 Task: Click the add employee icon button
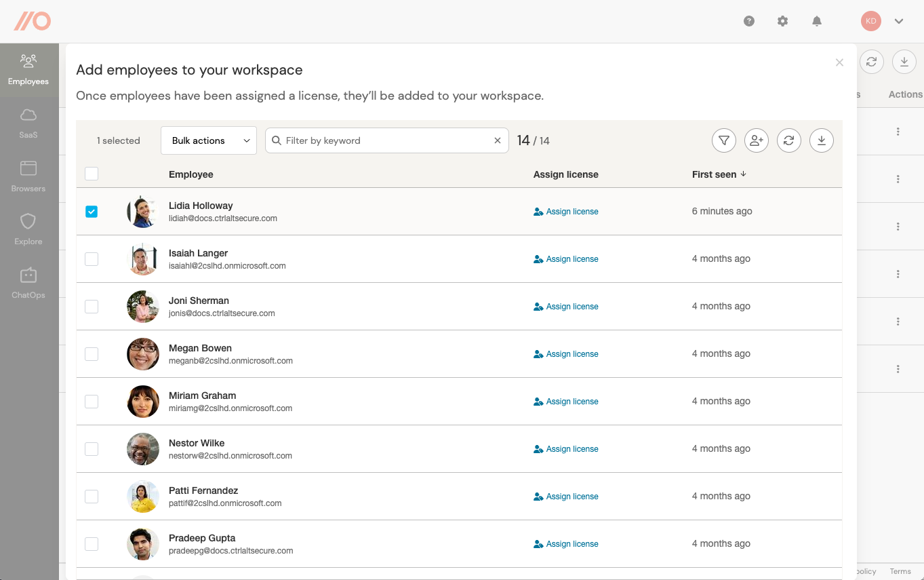point(757,140)
